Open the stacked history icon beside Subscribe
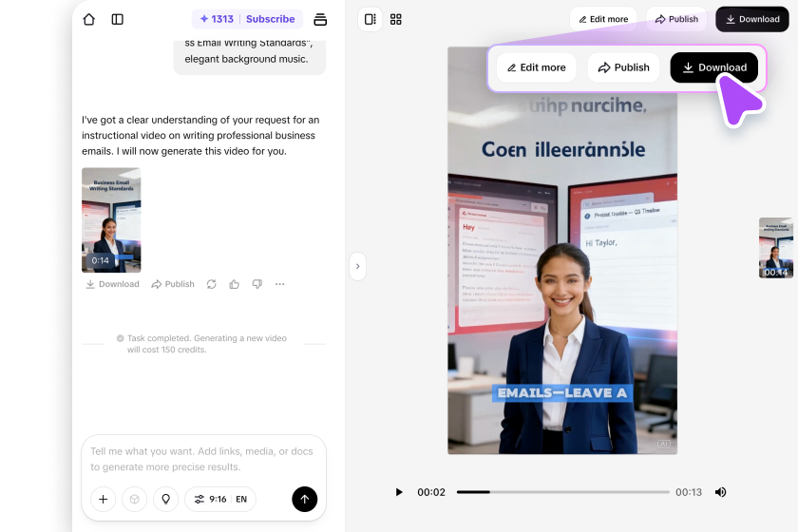This screenshot has height=532, width=798. 320,19
